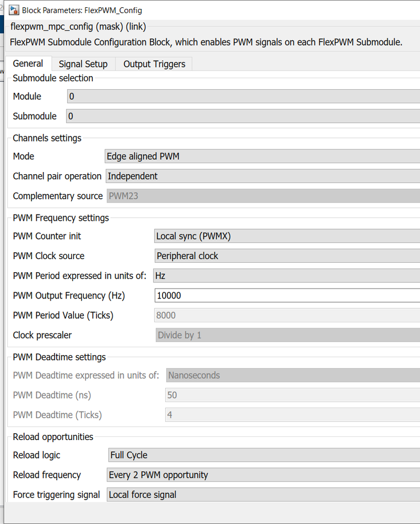The width and height of the screenshot is (420, 524).
Task: Switch to the Signal Setup tab
Action: click(x=83, y=64)
